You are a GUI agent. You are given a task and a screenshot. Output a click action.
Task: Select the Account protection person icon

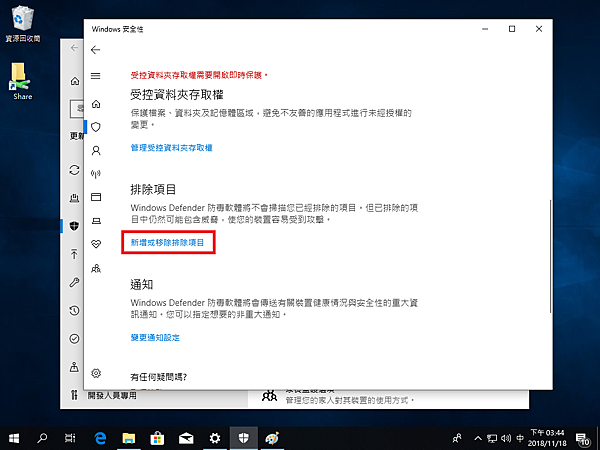point(96,151)
